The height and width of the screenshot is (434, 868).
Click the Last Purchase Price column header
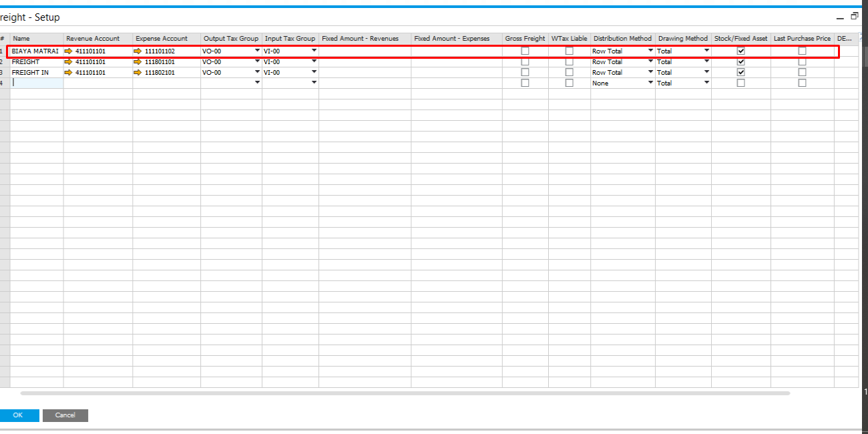(803, 39)
